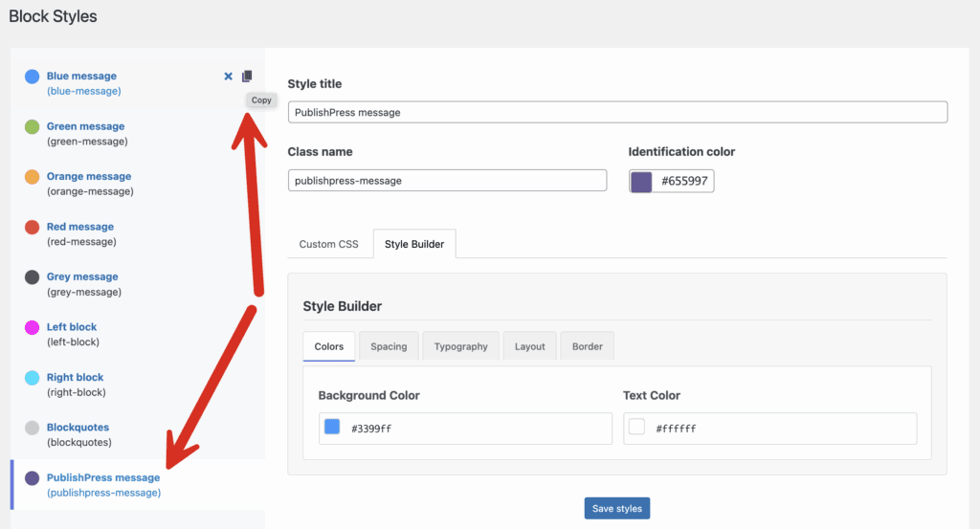The height and width of the screenshot is (529, 980).
Task: Click the #655997 identification color value
Action: point(684,181)
